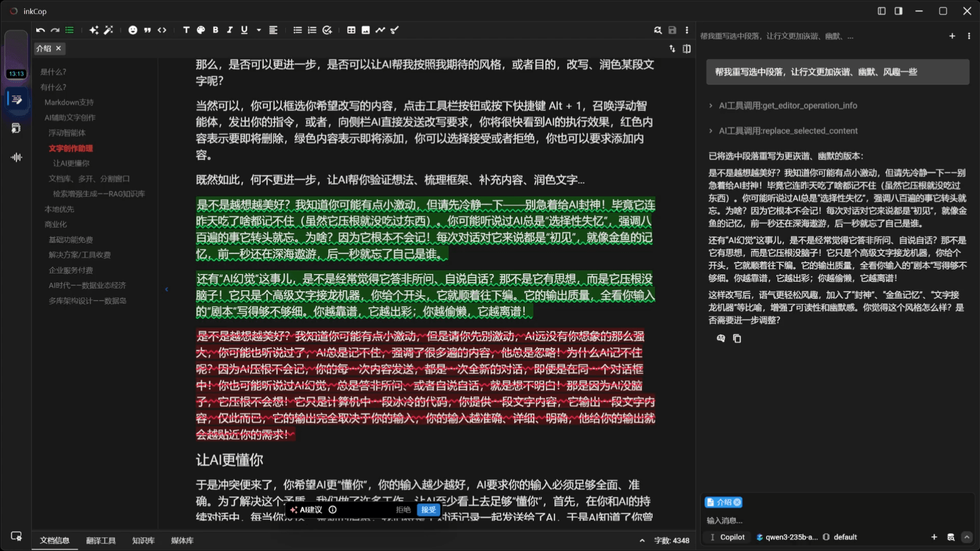This screenshot has width=980, height=551.
Task: Toggle the green outline list button
Action: [69, 30]
